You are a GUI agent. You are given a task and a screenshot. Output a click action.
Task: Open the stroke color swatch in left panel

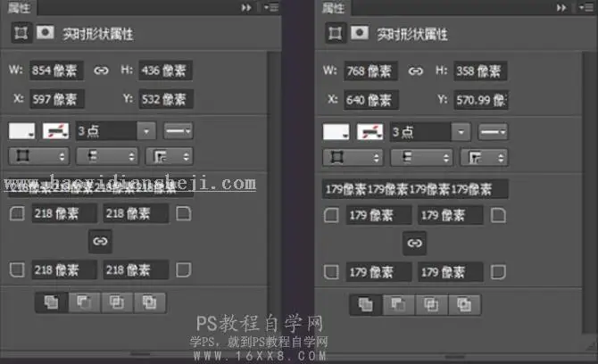55,131
